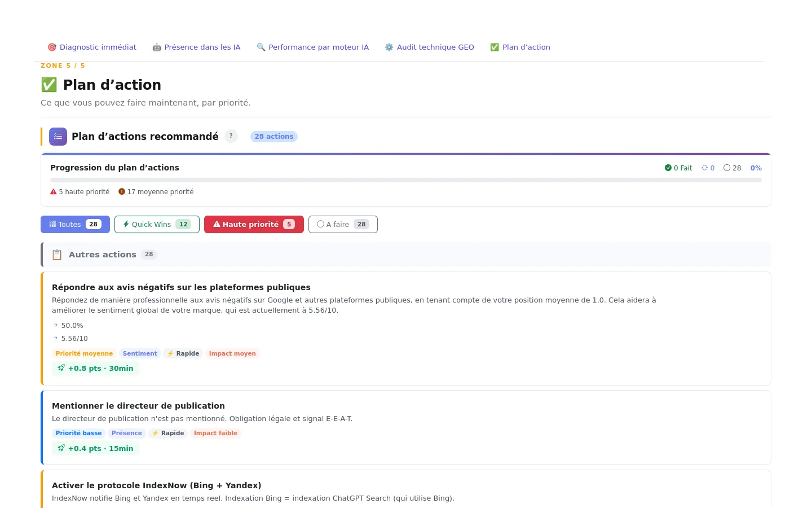Click the Priorité moyenne tag

(x=84, y=353)
